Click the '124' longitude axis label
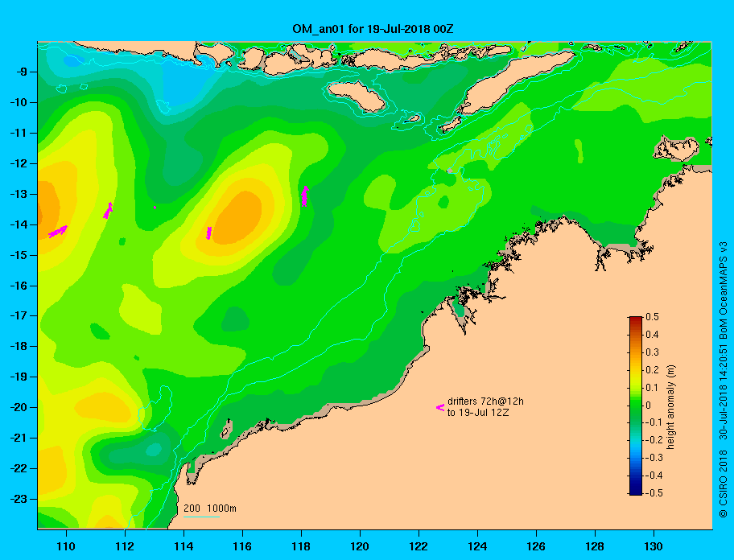 pyautogui.click(x=477, y=546)
